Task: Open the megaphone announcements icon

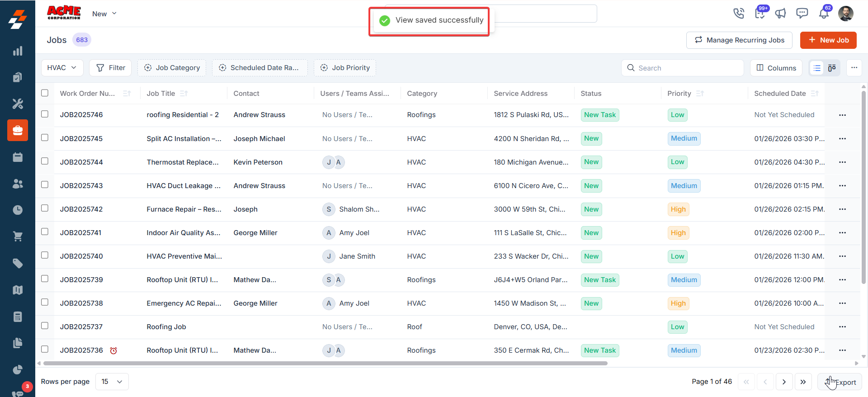Action: [780, 14]
